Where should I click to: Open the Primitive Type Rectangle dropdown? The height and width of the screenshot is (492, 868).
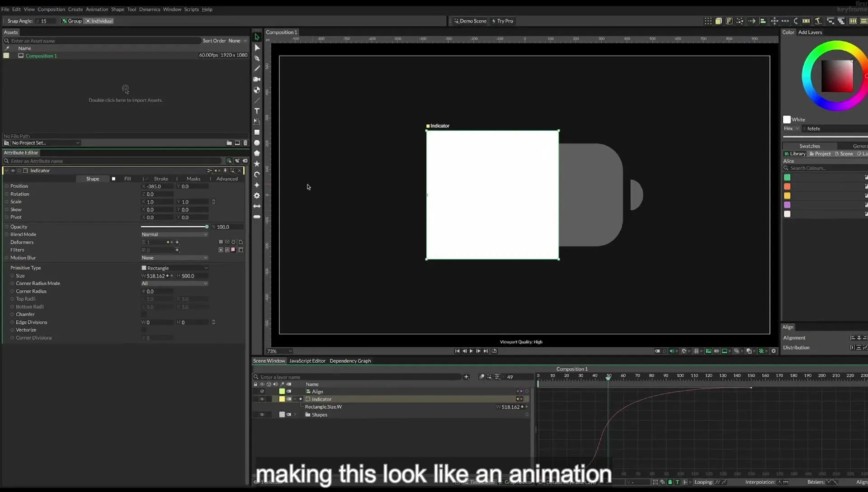(174, 268)
